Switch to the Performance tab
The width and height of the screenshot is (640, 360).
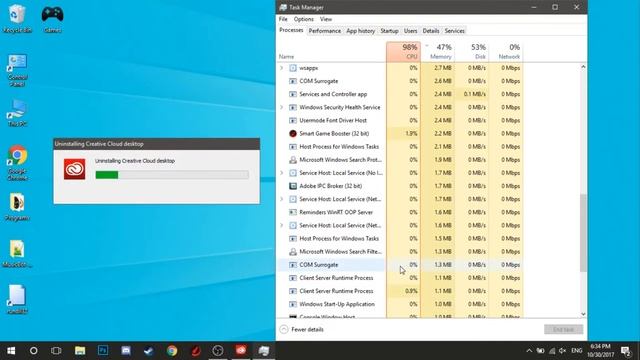(324, 31)
